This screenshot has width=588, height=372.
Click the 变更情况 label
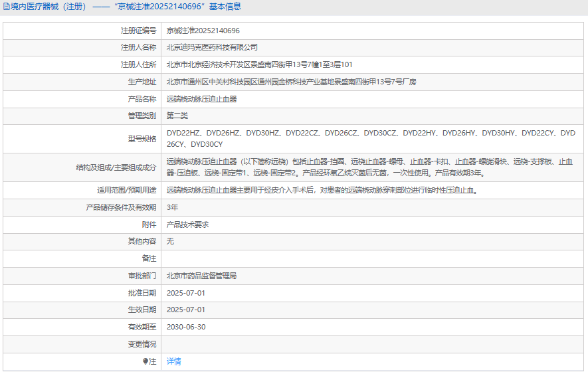142,344
